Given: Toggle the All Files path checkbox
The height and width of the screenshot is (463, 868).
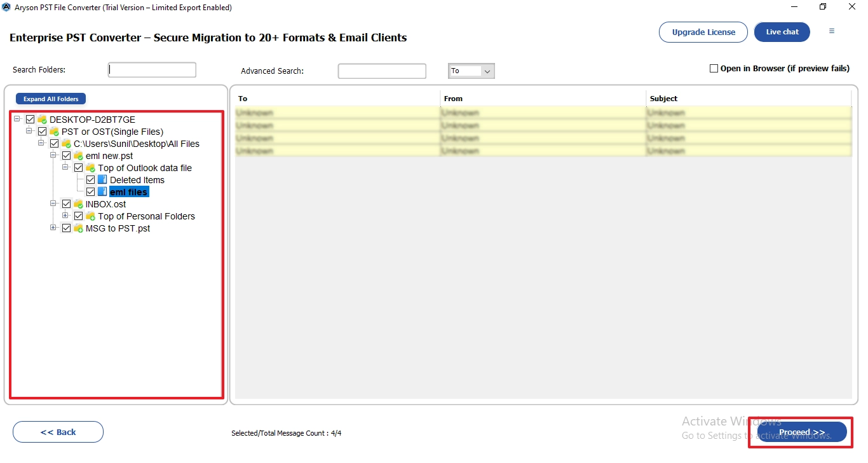Looking at the screenshot, I should [55, 144].
